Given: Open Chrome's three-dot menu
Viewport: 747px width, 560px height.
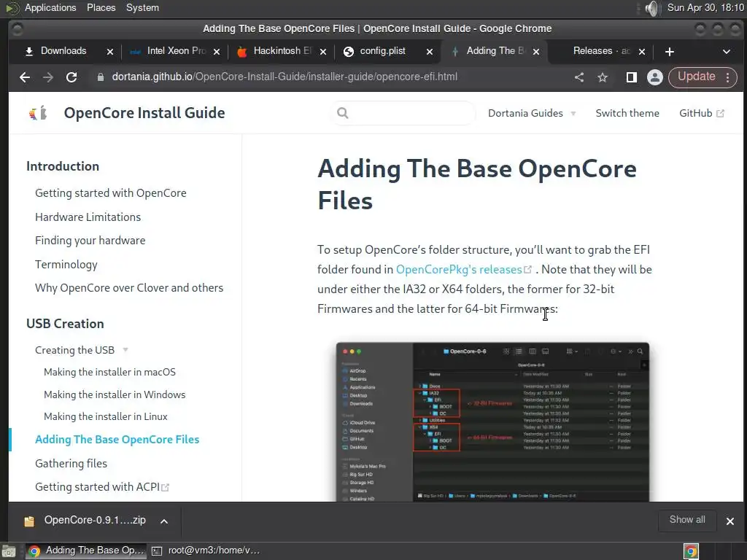Looking at the screenshot, I should pos(728,77).
